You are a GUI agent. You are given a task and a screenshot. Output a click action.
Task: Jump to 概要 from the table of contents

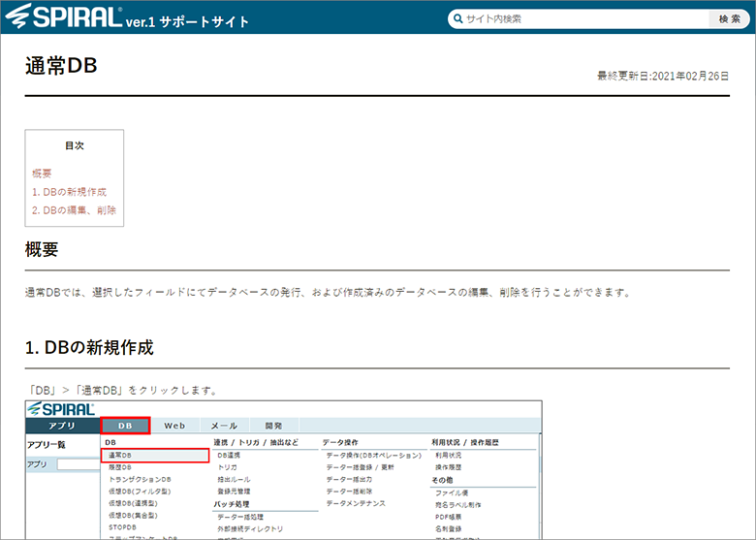42,174
